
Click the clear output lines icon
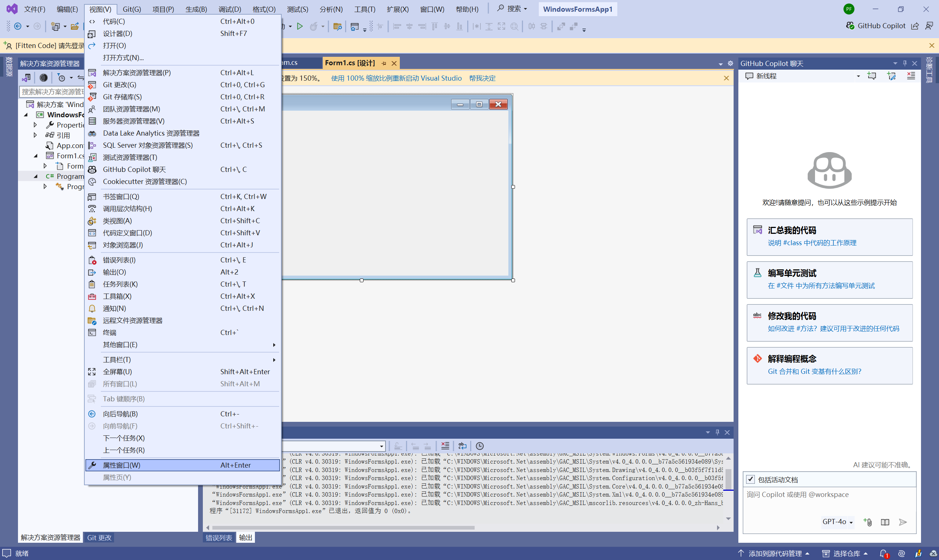pyautogui.click(x=445, y=446)
